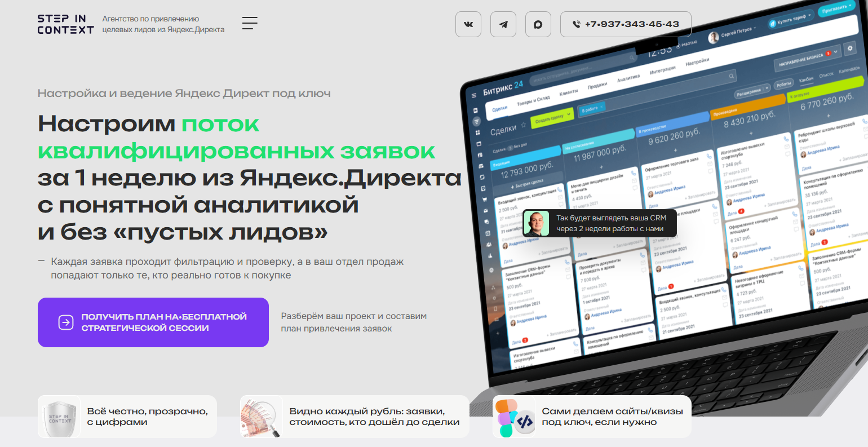Image resolution: width=868 pixels, height=447 pixels.
Task: Open the Расширения dropdown in the mockup
Action: click(752, 90)
